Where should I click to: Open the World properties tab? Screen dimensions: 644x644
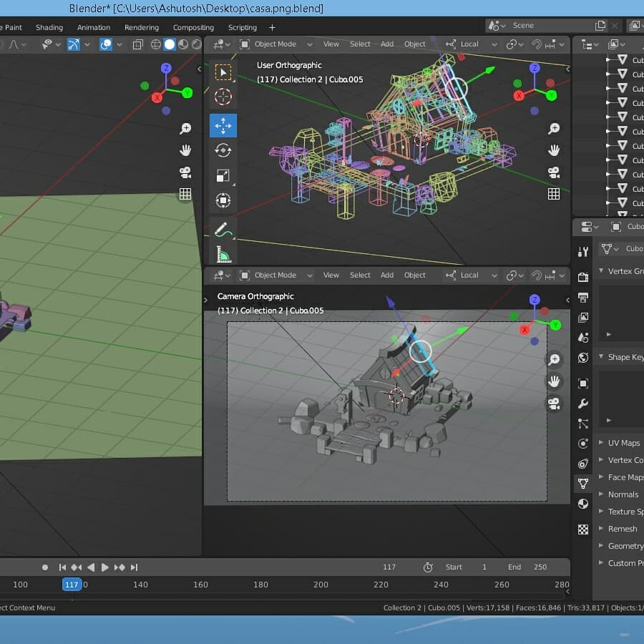pyautogui.click(x=583, y=358)
